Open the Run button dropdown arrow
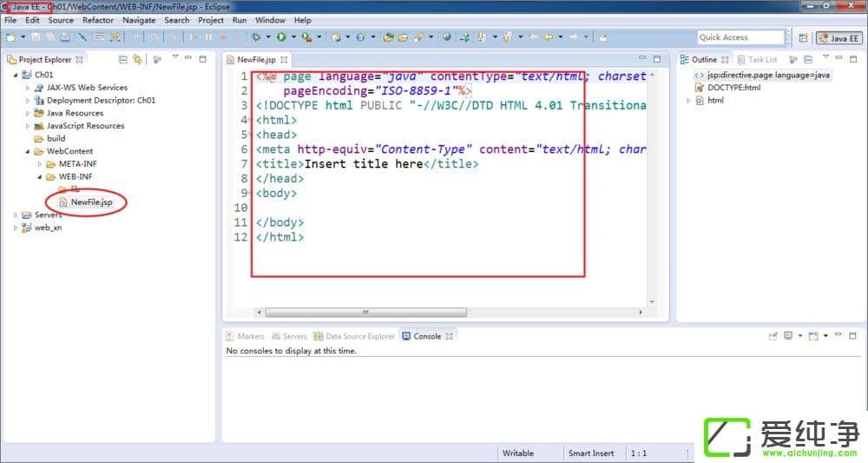This screenshot has height=463, width=868. pos(293,37)
